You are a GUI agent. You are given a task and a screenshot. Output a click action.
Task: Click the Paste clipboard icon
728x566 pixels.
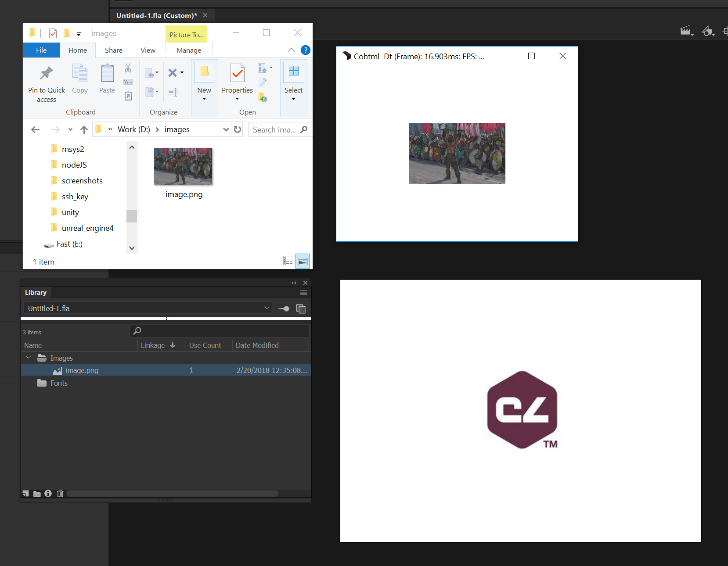click(x=107, y=73)
